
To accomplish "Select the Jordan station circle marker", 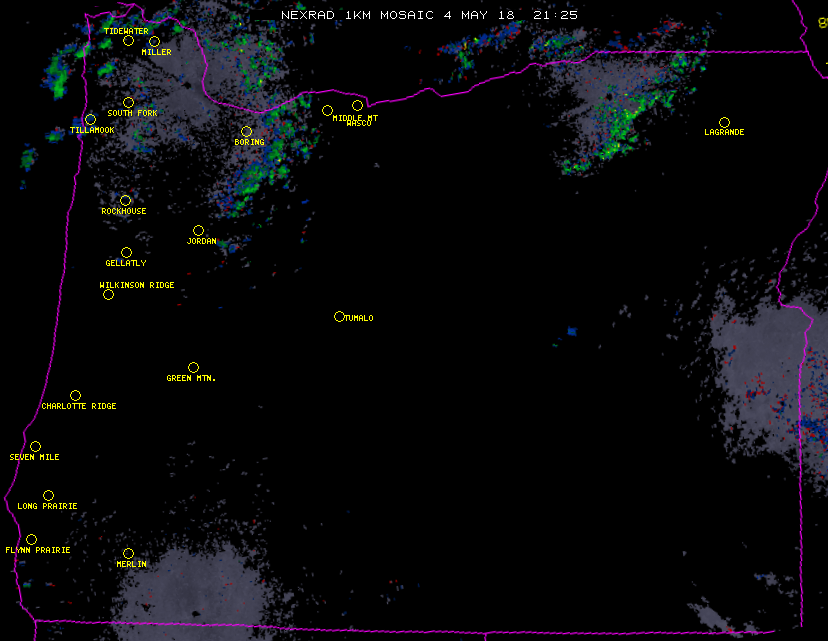I will click(x=198, y=231).
